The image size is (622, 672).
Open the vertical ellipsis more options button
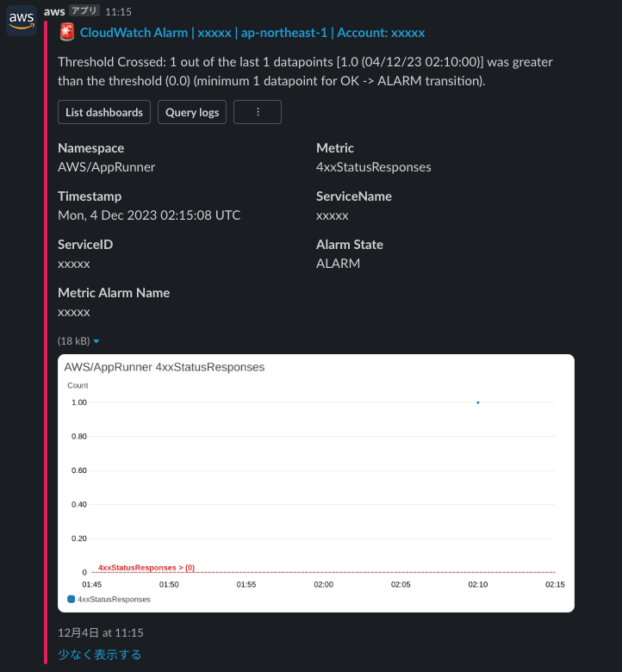[258, 112]
